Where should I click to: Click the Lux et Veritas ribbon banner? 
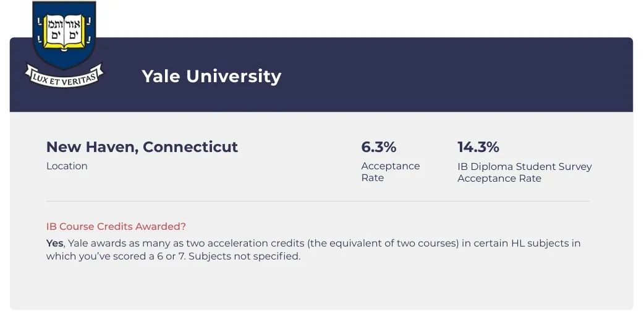[64, 77]
